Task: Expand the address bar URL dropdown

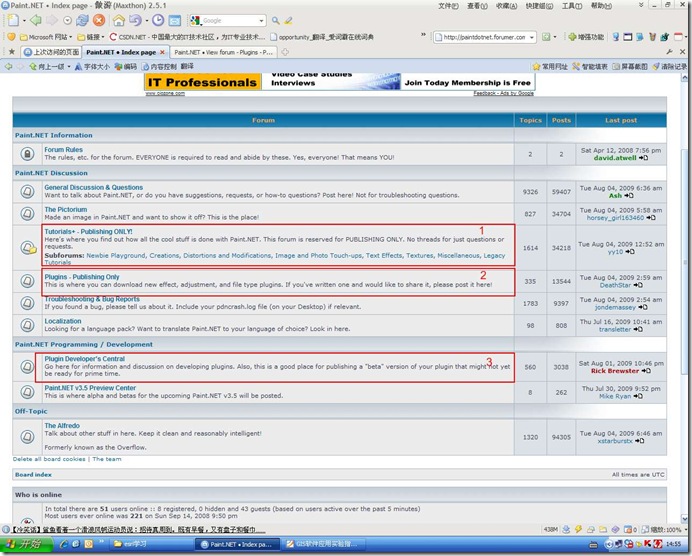Action: [532, 37]
